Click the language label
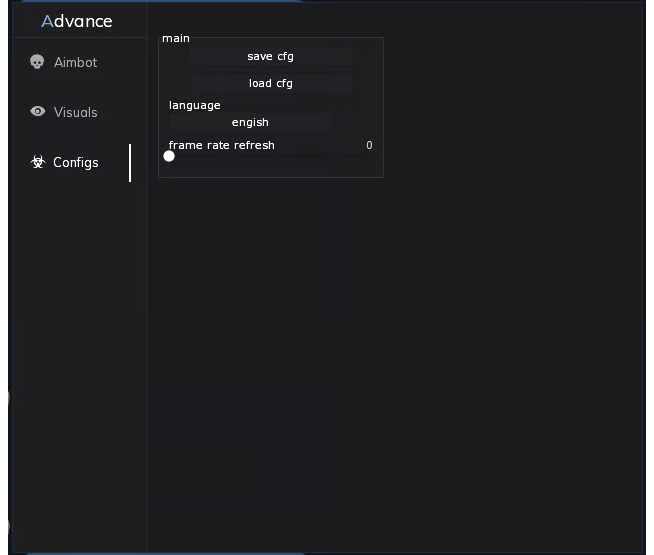The height and width of the screenshot is (555, 654). pyautogui.click(x=194, y=105)
